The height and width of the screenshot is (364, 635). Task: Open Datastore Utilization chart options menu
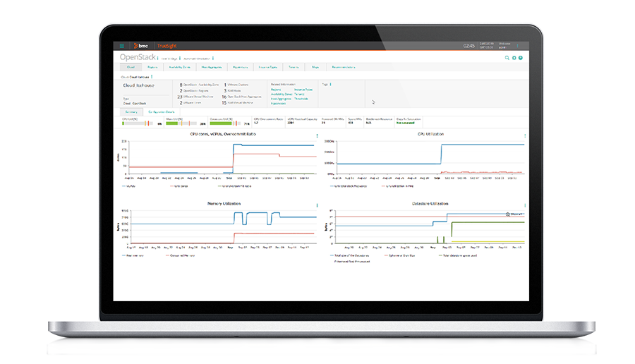point(525,205)
